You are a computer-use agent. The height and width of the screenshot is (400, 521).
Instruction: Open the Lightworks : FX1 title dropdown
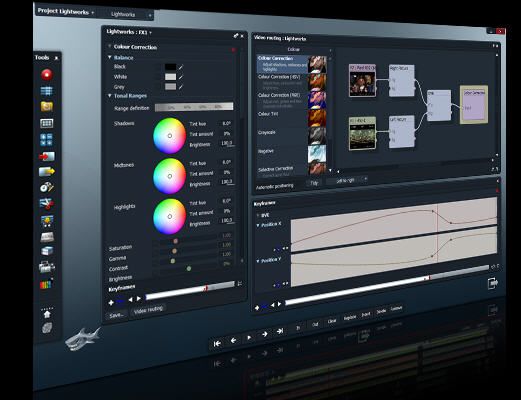point(151,33)
